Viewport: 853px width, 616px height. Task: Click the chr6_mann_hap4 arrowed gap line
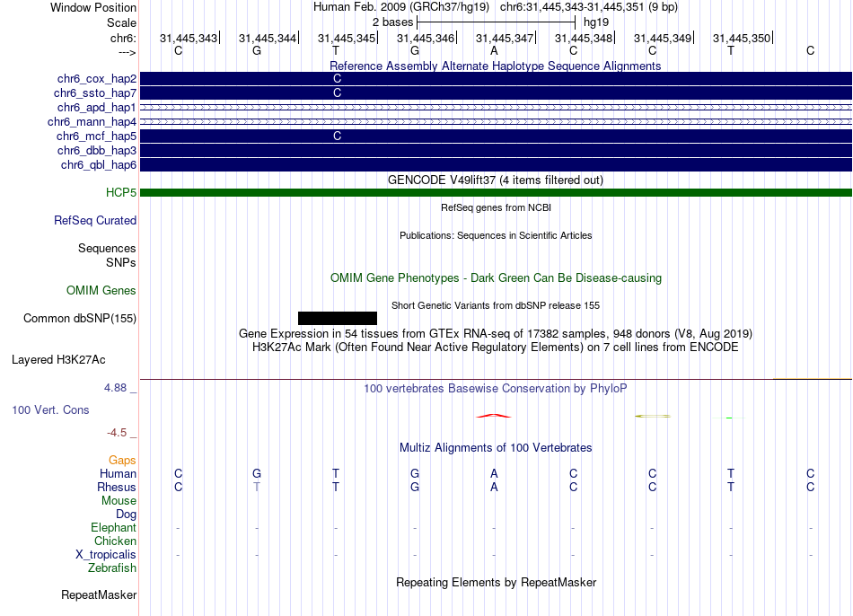pyautogui.click(x=496, y=122)
